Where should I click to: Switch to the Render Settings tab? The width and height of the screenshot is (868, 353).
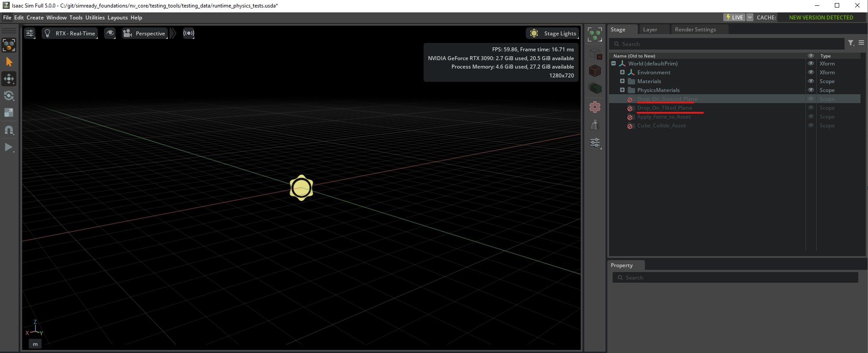[695, 30]
